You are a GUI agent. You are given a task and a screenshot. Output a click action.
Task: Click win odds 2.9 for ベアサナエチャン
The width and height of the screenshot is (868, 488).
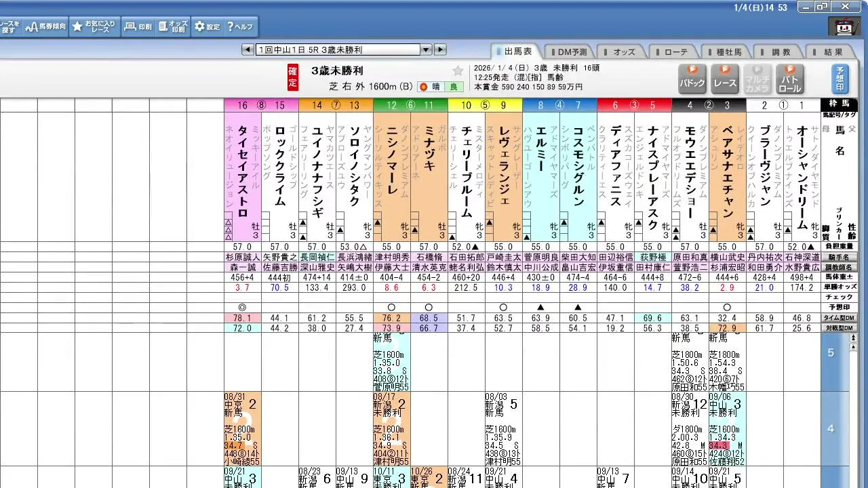728,288
